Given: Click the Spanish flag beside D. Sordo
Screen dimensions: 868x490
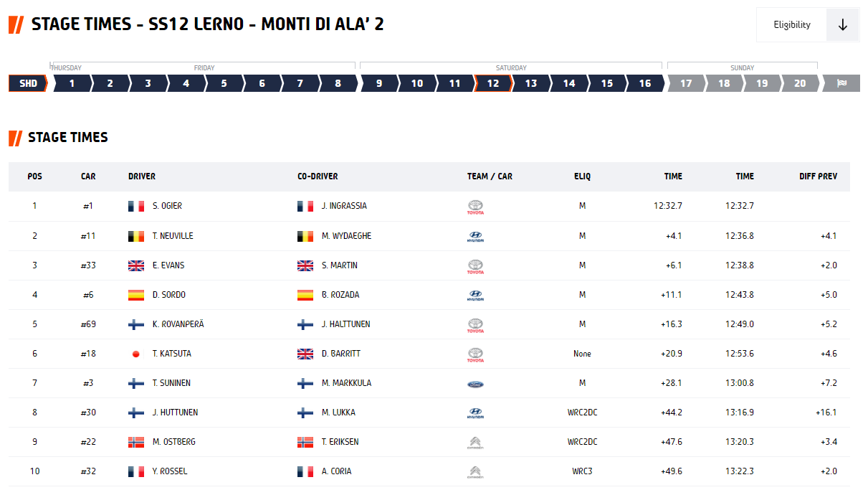Looking at the screenshot, I should click(136, 295).
